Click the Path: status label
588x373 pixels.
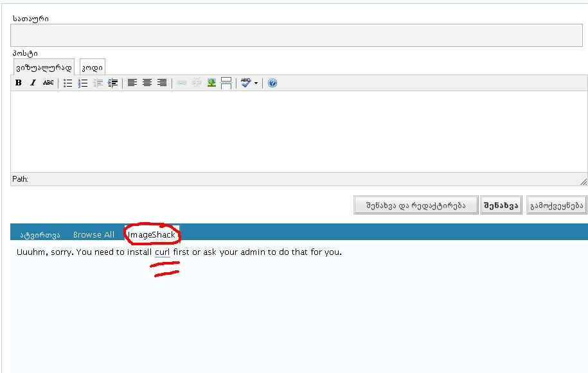pyautogui.click(x=21, y=179)
